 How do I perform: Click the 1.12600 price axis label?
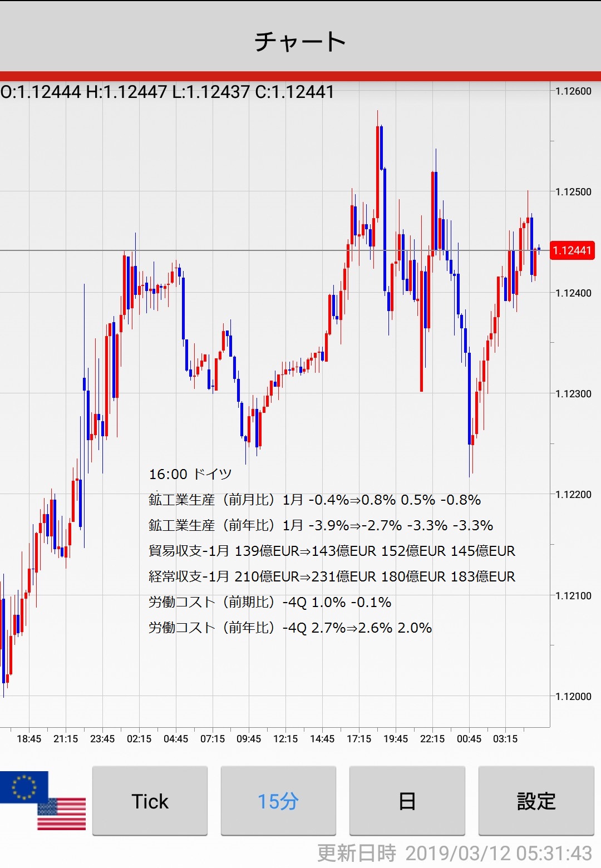[573, 91]
